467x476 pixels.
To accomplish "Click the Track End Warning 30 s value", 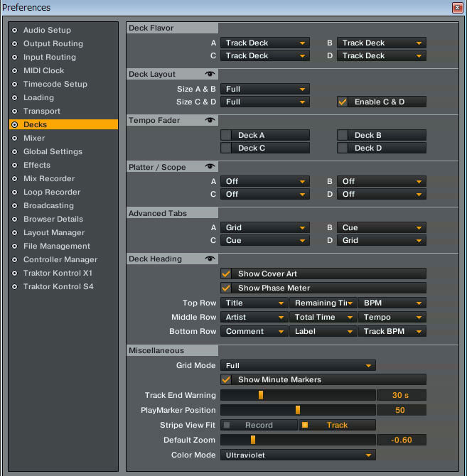I will tap(402, 395).
